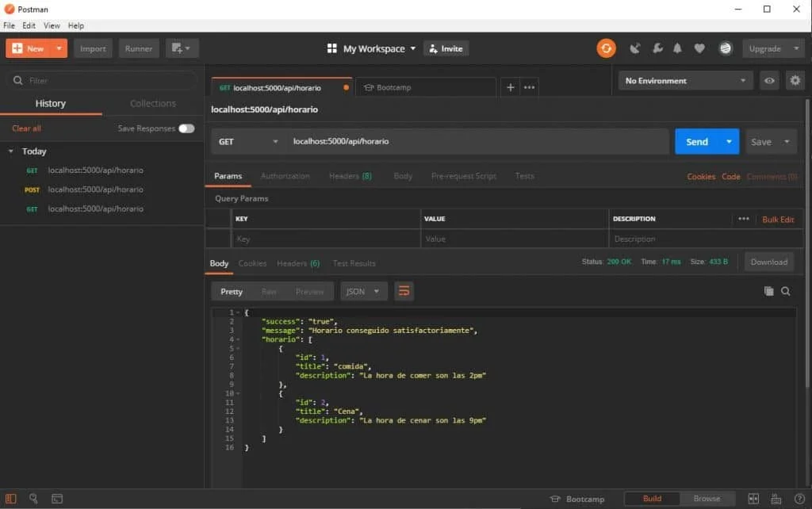Image resolution: width=812 pixels, height=509 pixels.
Task: Open the Pre-request Script tab
Action: point(463,176)
